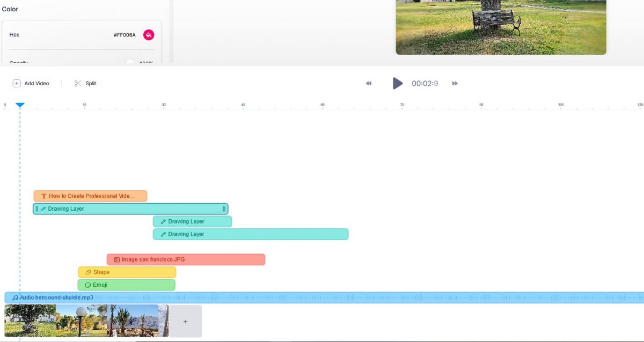The image size is (644, 342).
Task: Click the skip-back rewind control
Action: (369, 83)
